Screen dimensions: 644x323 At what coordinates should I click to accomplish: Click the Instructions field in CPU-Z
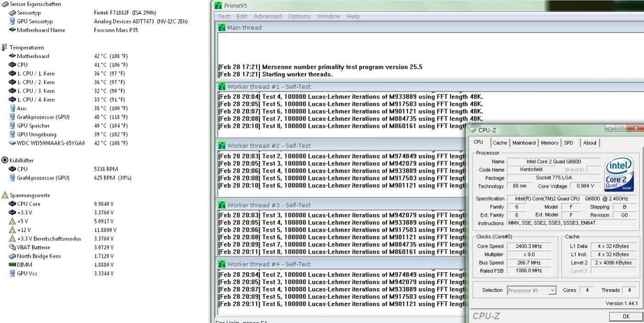[572, 223]
